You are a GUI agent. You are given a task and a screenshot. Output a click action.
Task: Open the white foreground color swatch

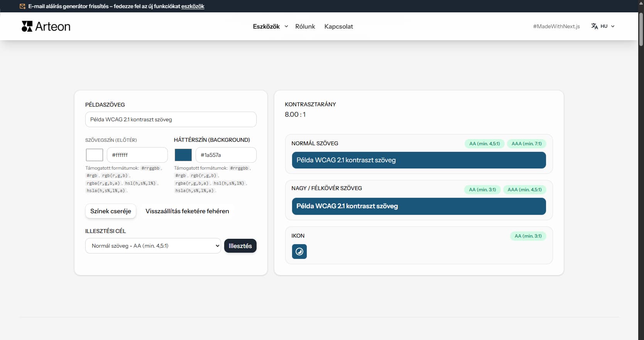coord(95,155)
